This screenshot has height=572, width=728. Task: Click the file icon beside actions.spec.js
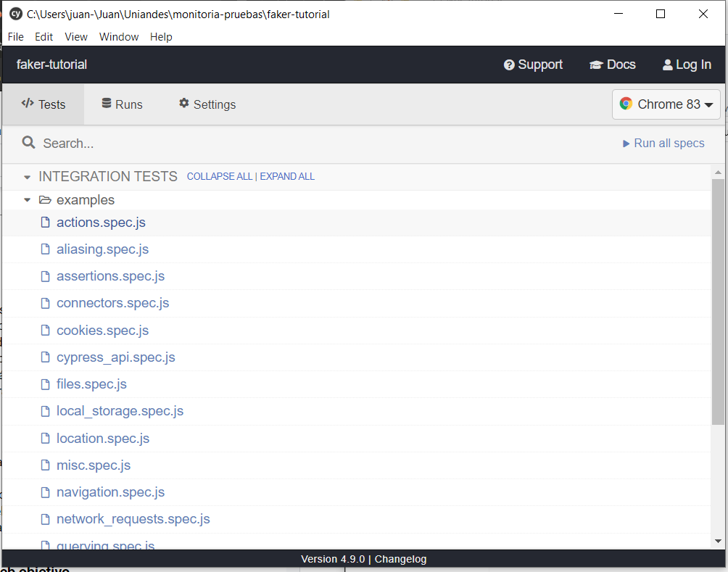pos(45,223)
